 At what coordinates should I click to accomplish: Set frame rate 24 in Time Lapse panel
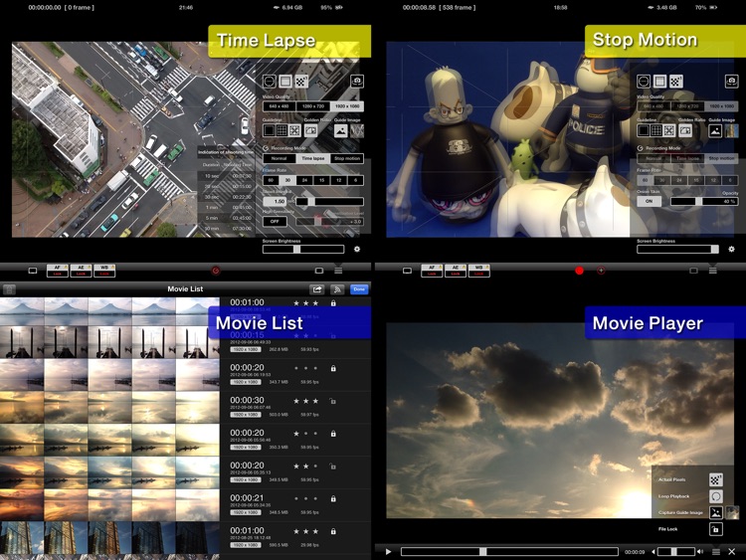tap(304, 180)
